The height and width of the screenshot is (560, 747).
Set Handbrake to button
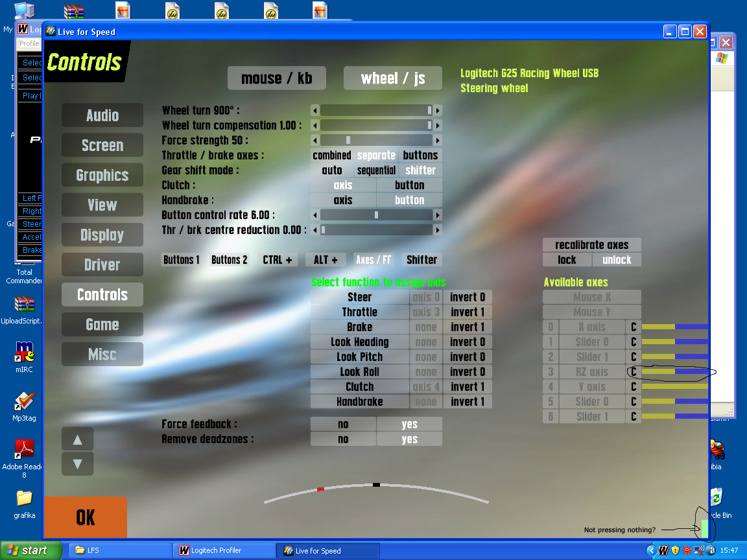click(409, 200)
